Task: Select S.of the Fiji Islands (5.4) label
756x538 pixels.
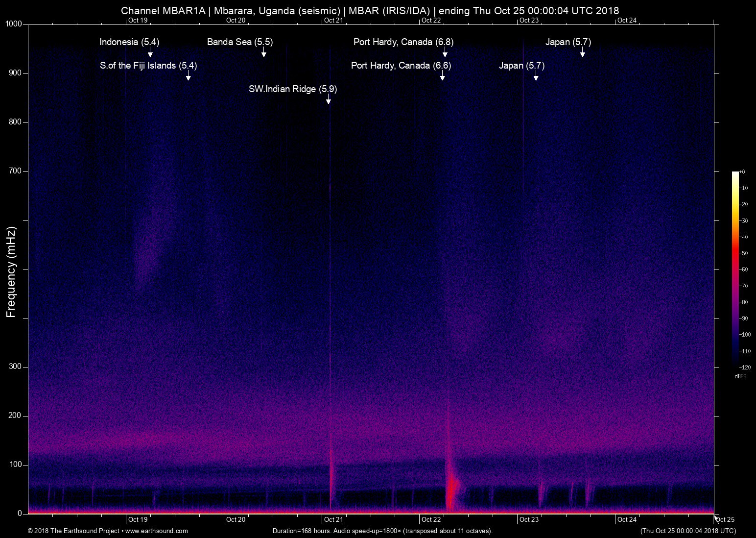Action: 148,66
